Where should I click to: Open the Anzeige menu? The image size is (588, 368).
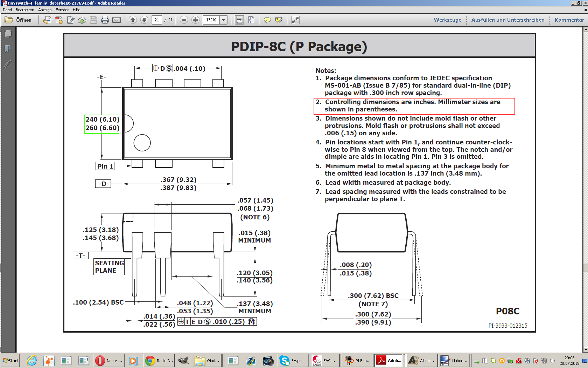(45, 10)
